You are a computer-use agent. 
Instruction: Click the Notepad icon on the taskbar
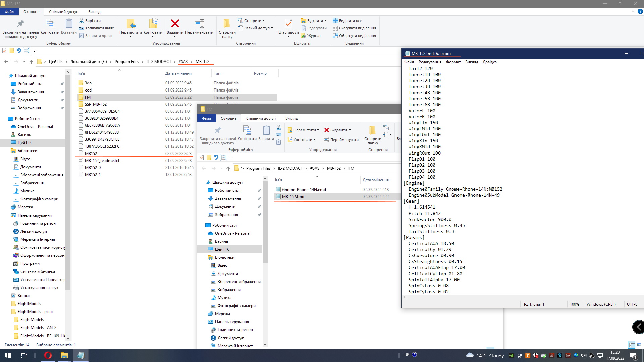click(x=80, y=355)
